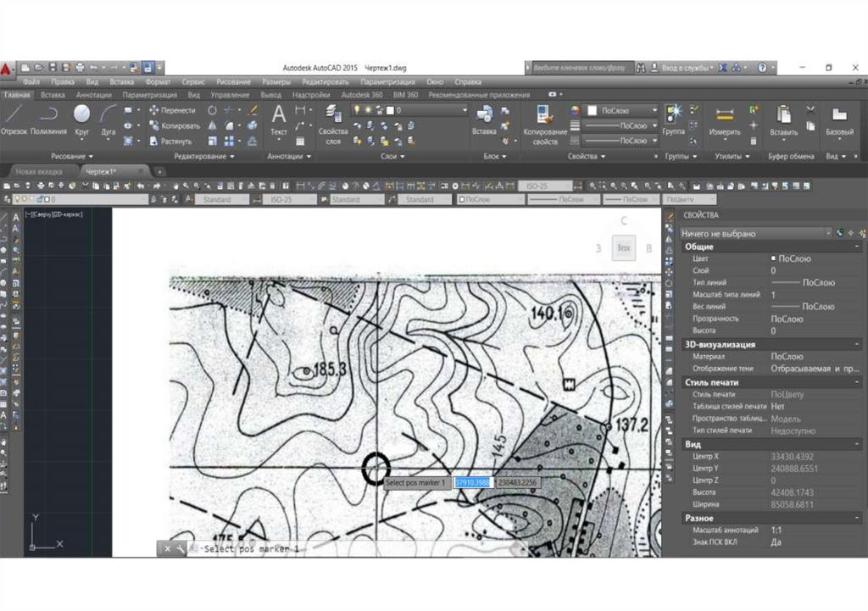
Task: Expand the Рисование panel flyout
Action: click(x=72, y=157)
